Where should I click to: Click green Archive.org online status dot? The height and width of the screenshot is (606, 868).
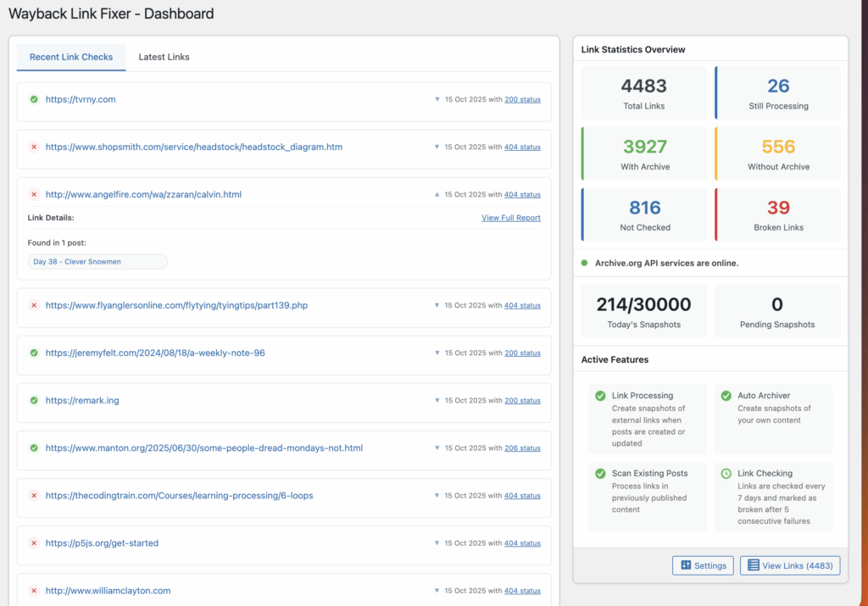click(584, 264)
